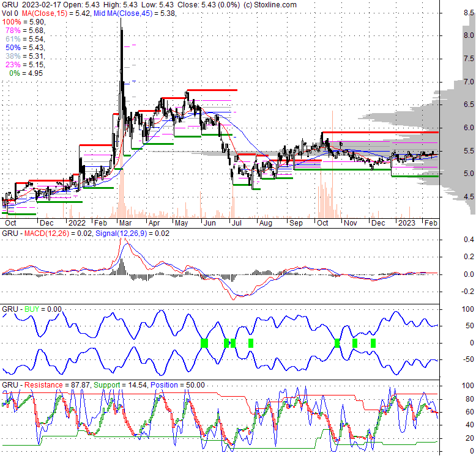Image resolution: width=476 pixels, height=456 pixels.
Task: Click the 61% = 5.54 retracement label
Action: (25, 39)
